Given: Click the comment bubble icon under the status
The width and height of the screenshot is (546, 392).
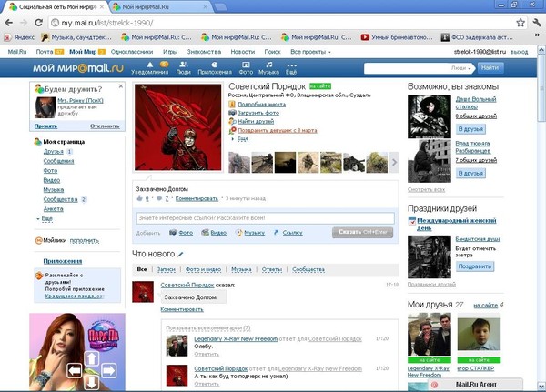Looking at the screenshot, I should 159,198.
